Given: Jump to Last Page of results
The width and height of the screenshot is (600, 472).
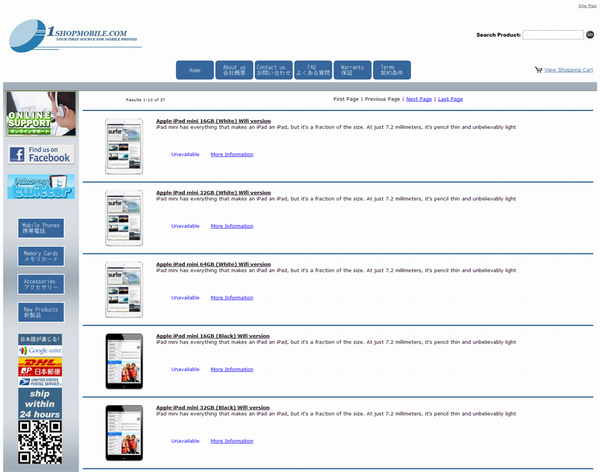Looking at the screenshot, I should (450, 99).
